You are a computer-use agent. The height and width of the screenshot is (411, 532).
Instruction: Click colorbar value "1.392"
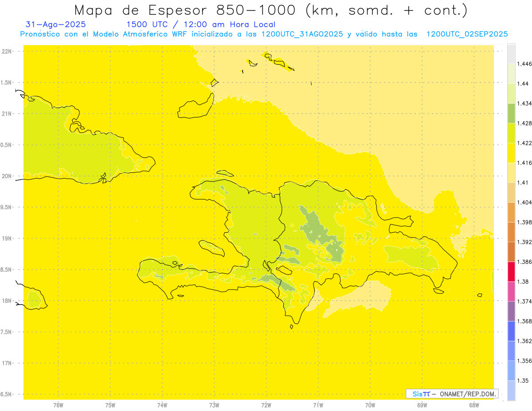point(524,242)
